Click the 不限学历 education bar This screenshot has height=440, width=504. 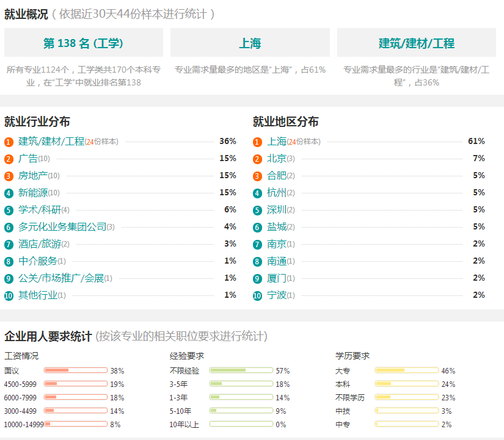[x=407, y=397]
